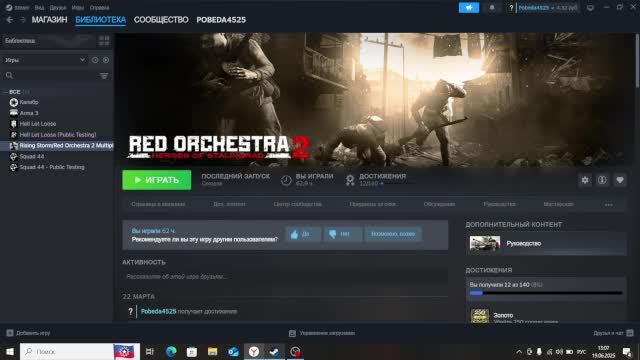Open the Игры menu in the menu bar
This screenshot has width=640, height=360.
point(78,8)
